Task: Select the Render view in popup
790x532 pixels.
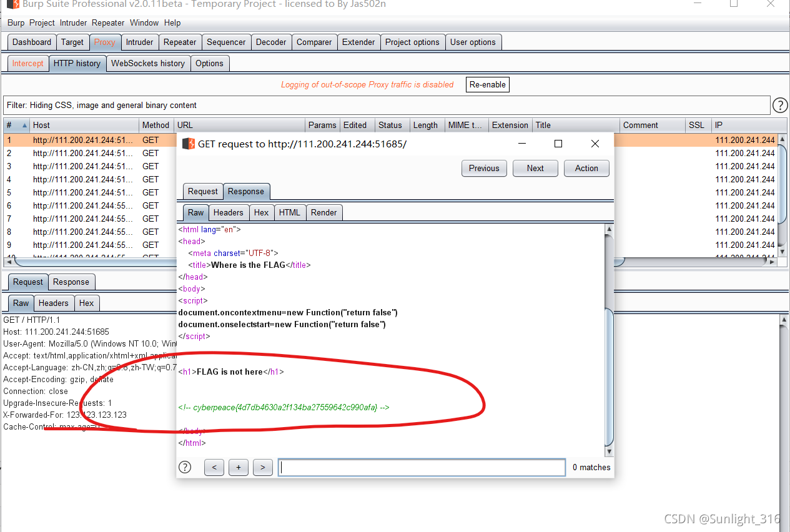Action: coord(324,212)
